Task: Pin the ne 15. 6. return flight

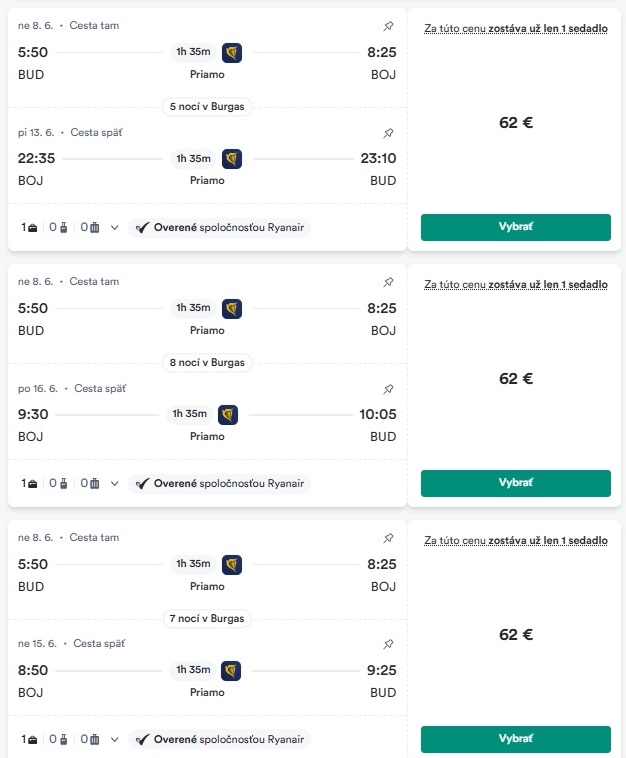Action: tap(388, 644)
